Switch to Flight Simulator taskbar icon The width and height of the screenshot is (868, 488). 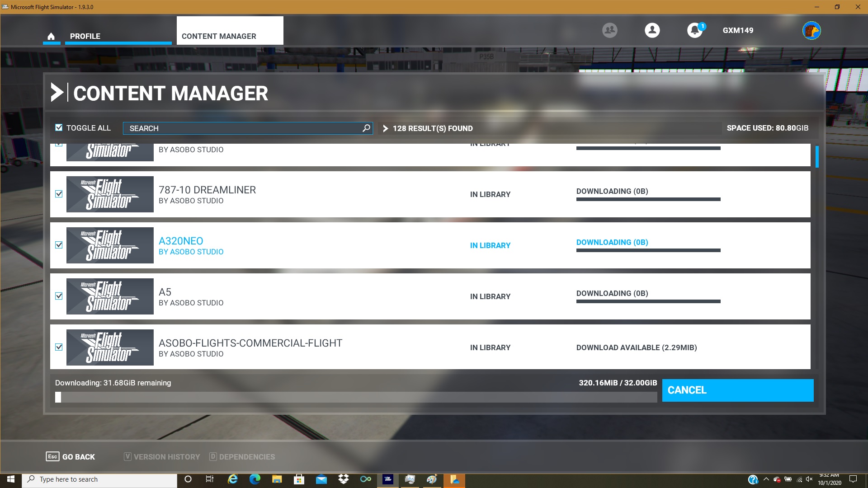tap(387, 479)
